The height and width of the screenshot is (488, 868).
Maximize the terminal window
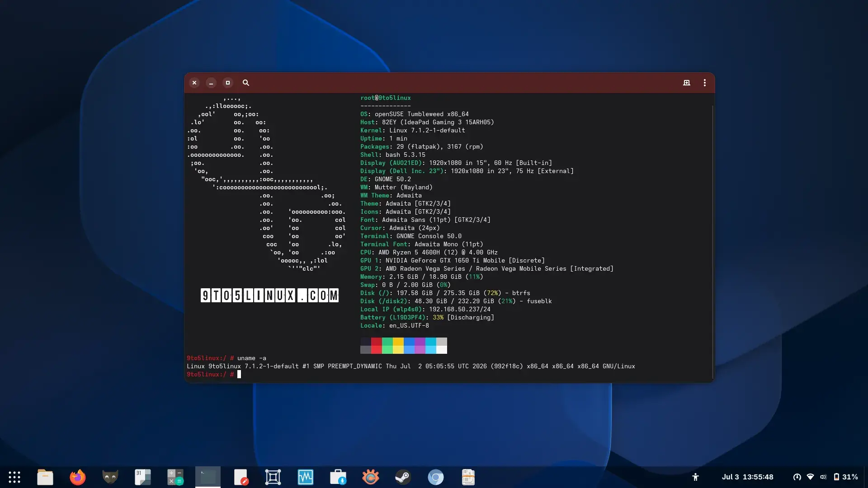coord(228,83)
